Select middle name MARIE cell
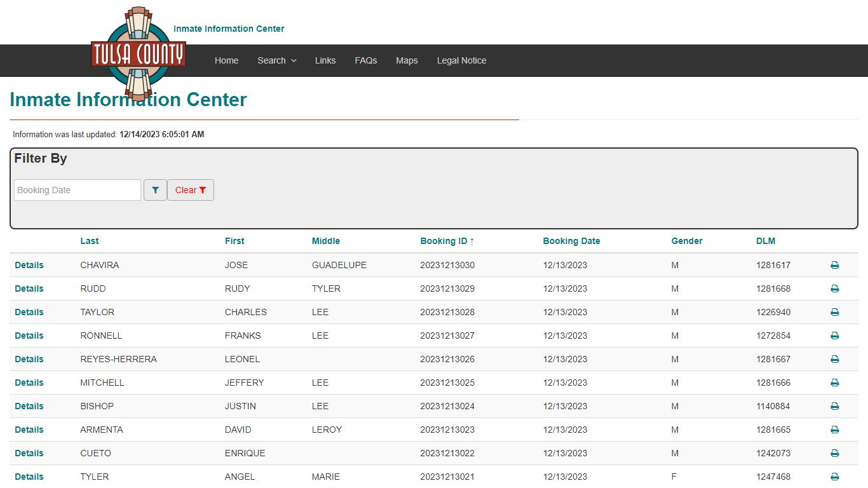This screenshot has height=488, width=868. [326, 477]
